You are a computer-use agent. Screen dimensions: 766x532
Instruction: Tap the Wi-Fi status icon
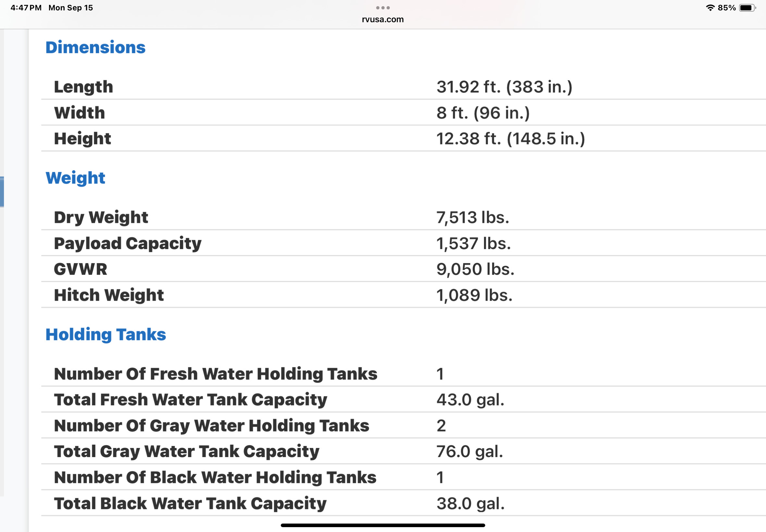[x=710, y=8]
